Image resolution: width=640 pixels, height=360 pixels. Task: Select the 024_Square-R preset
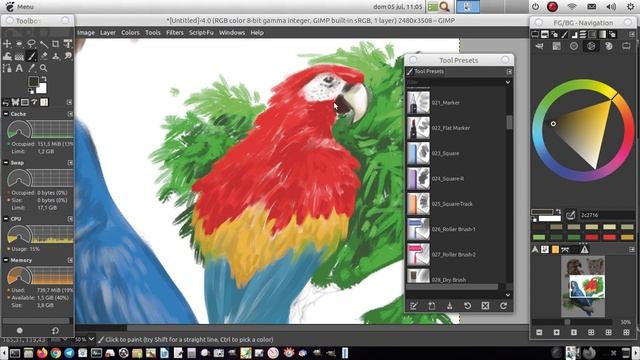tap(456, 178)
